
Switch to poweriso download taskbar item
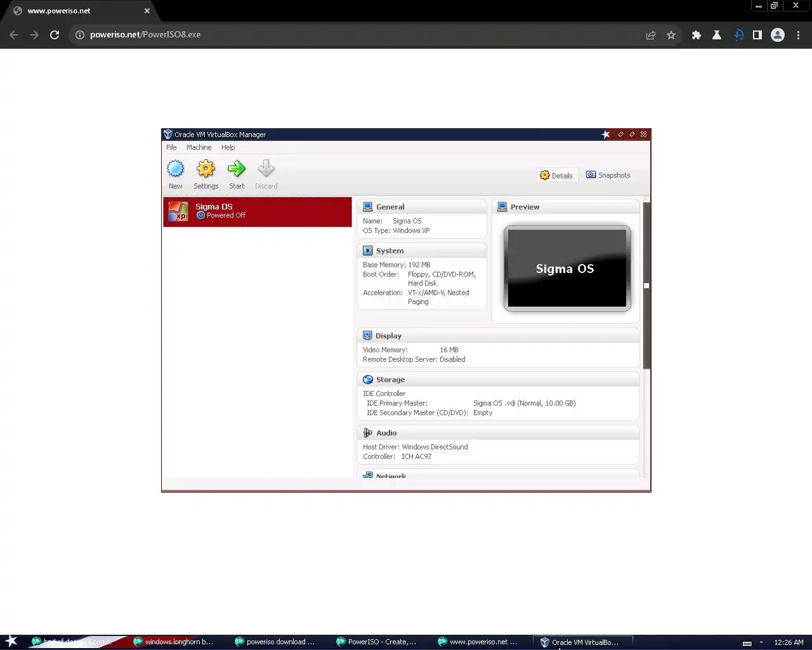[276, 642]
